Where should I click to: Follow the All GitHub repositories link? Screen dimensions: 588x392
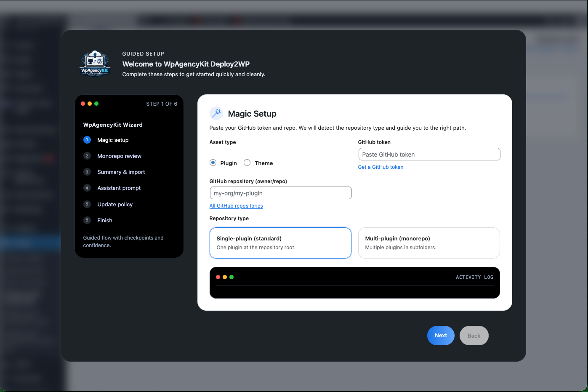tap(236, 206)
